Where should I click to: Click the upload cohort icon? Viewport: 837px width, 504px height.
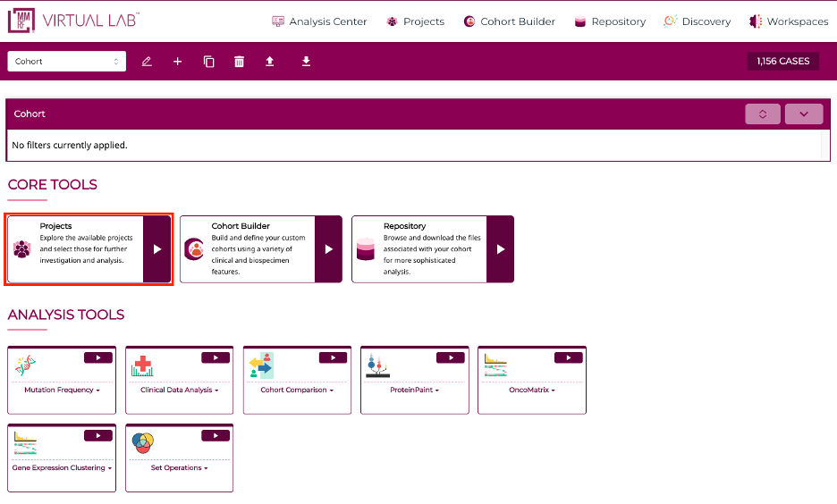[x=270, y=62]
